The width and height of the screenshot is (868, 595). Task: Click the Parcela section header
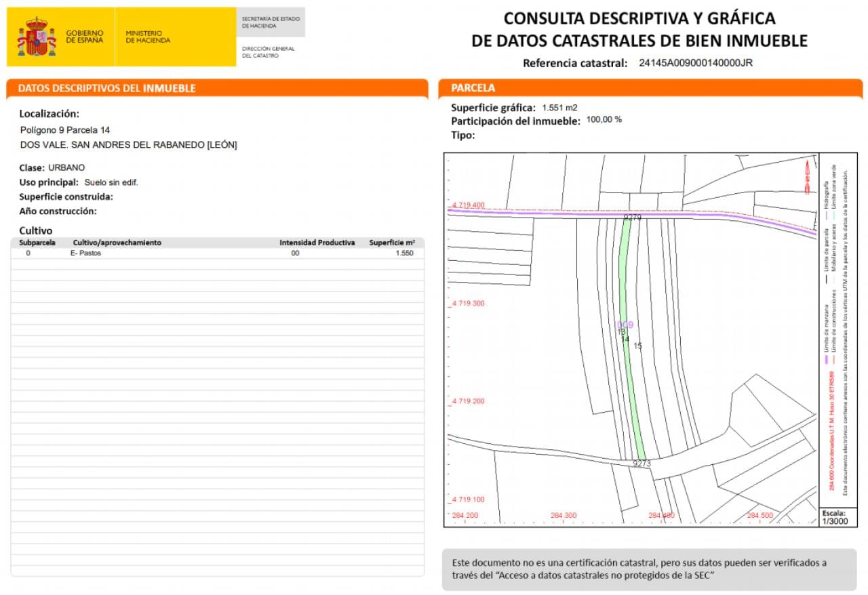473,88
